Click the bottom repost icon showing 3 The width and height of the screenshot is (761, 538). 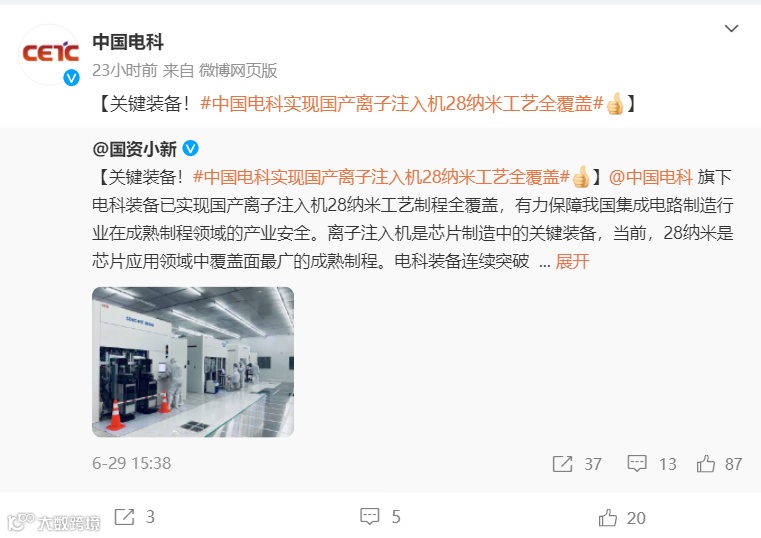[124, 517]
